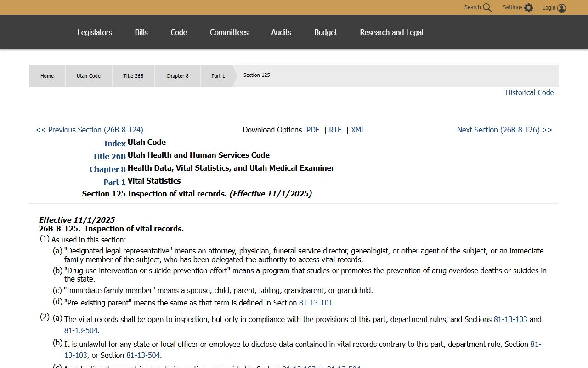The width and height of the screenshot is (588, 368).
Task: Open the Research and Legal menu
Action: 391,32
